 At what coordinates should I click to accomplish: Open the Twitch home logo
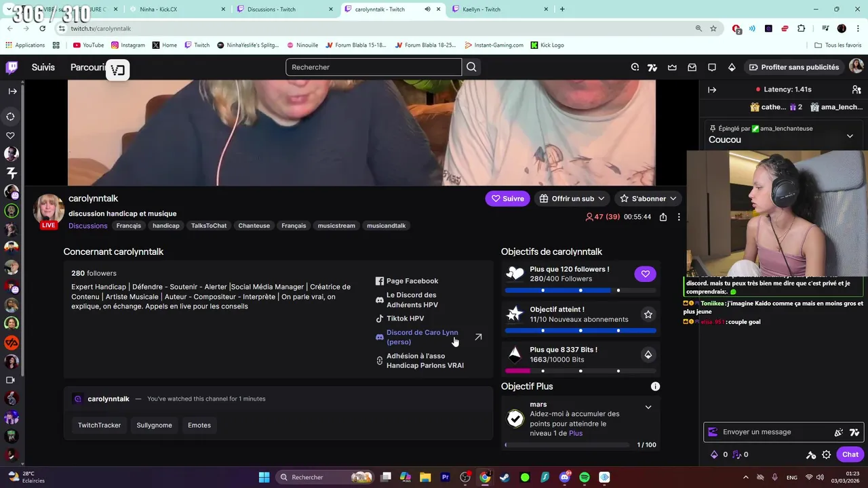(x=12, y=67)
